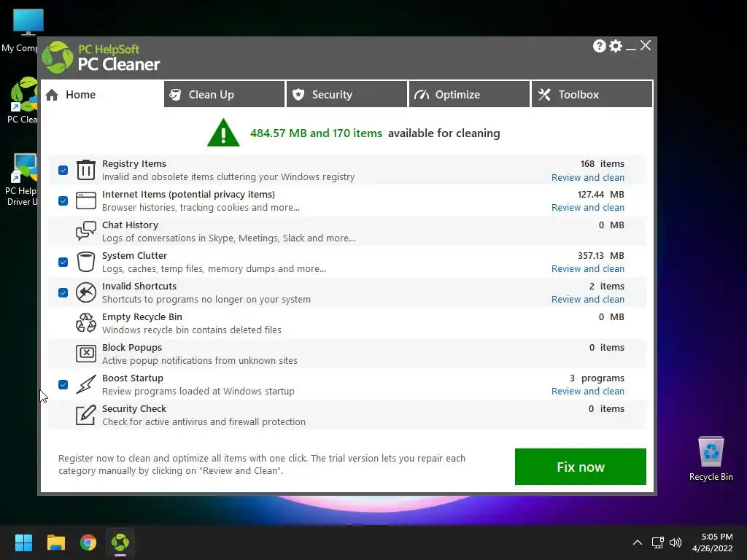Click the green warning triangle icon
This screenshot has height=560, width=747.
223,133
